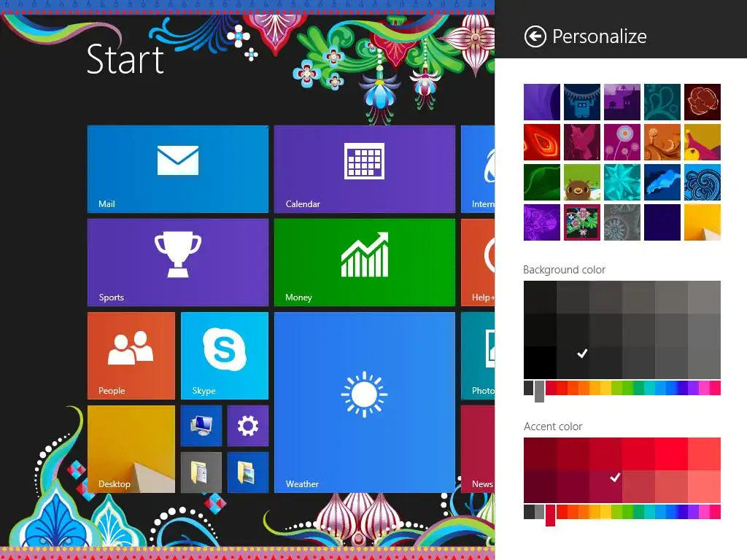The width and height of the screenshot is (747, 560).
Task: Pick the teal star pattern background
Action: (x=622, y=182)
